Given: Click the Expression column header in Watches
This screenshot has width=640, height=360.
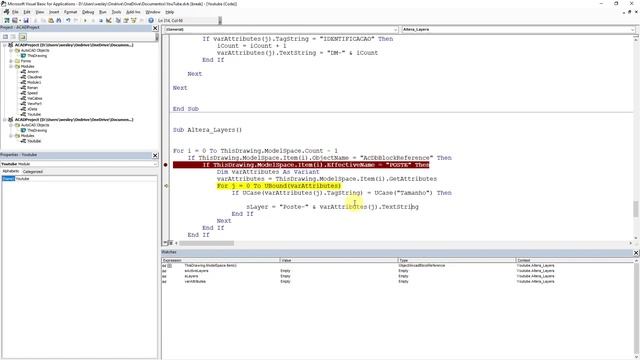Looking at the screenshot, I should (x=220, y=260).
